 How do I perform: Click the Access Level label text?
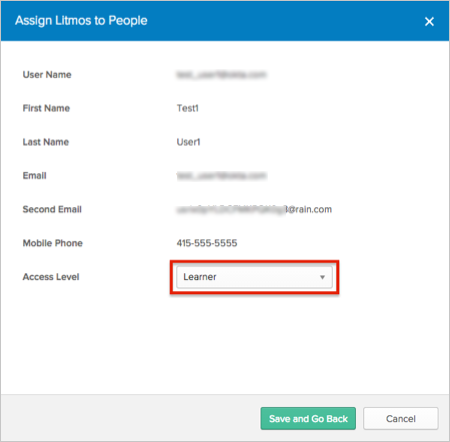tap(51, 277)
